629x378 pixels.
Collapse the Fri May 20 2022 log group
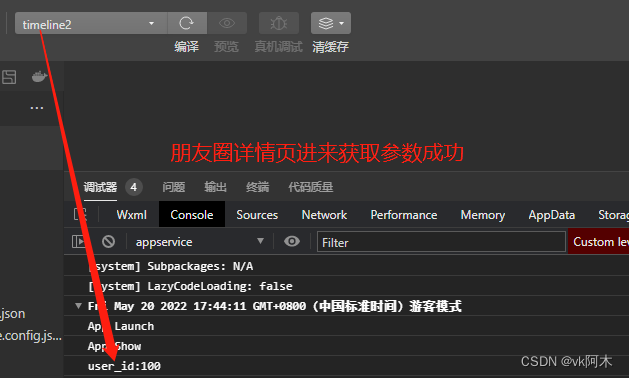(x=78, y=306)
